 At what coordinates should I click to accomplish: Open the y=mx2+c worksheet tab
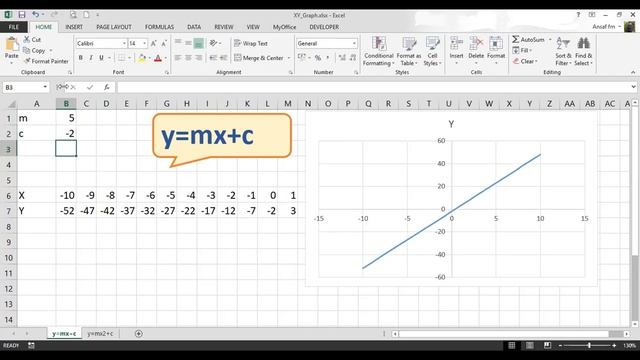100,333
